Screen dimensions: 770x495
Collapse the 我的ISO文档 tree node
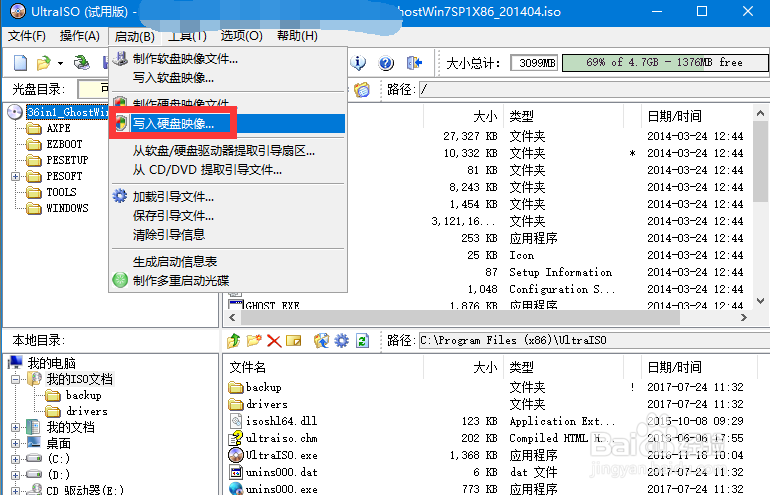pos(15,379)
